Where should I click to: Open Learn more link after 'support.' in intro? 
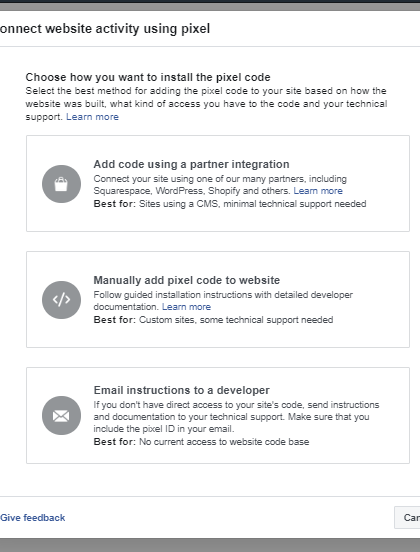click(92, 117)
